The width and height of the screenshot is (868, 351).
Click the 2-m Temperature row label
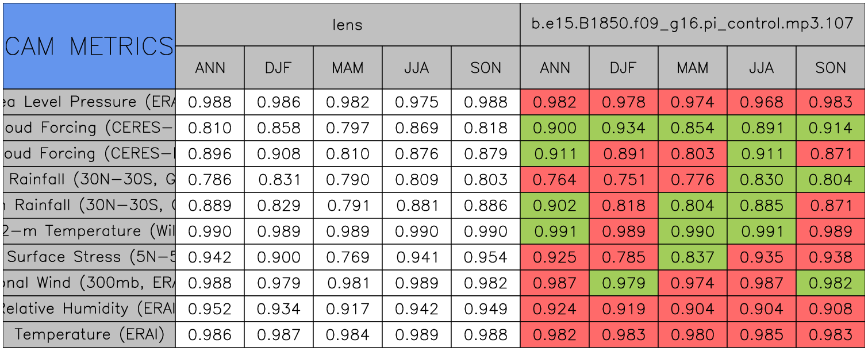coord(89,231)
